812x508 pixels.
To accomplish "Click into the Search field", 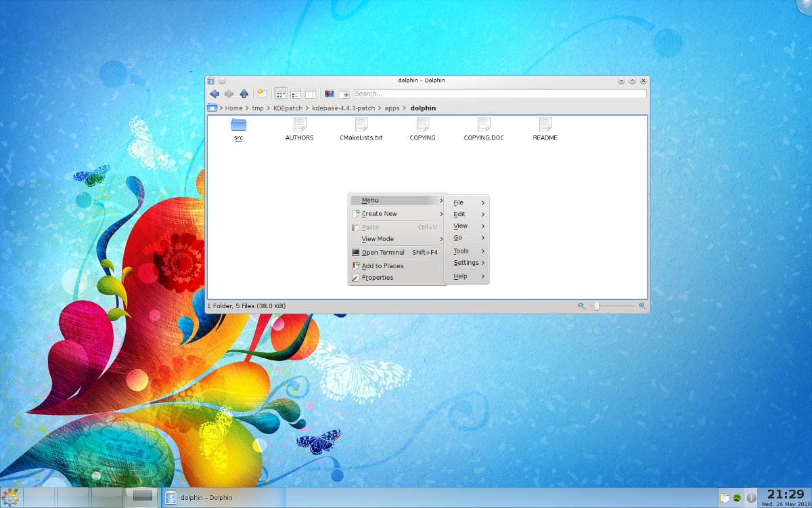I will click(499, 93).
